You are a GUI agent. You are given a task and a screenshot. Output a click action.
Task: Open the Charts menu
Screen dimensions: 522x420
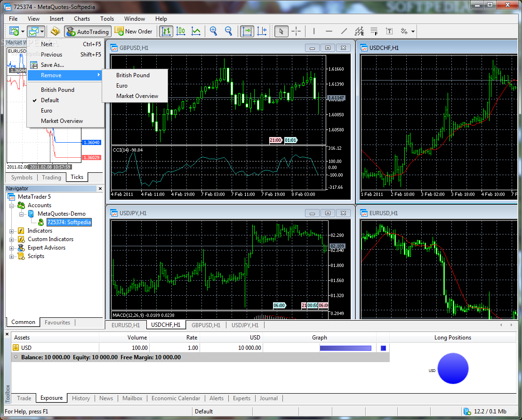click(82, 19)
